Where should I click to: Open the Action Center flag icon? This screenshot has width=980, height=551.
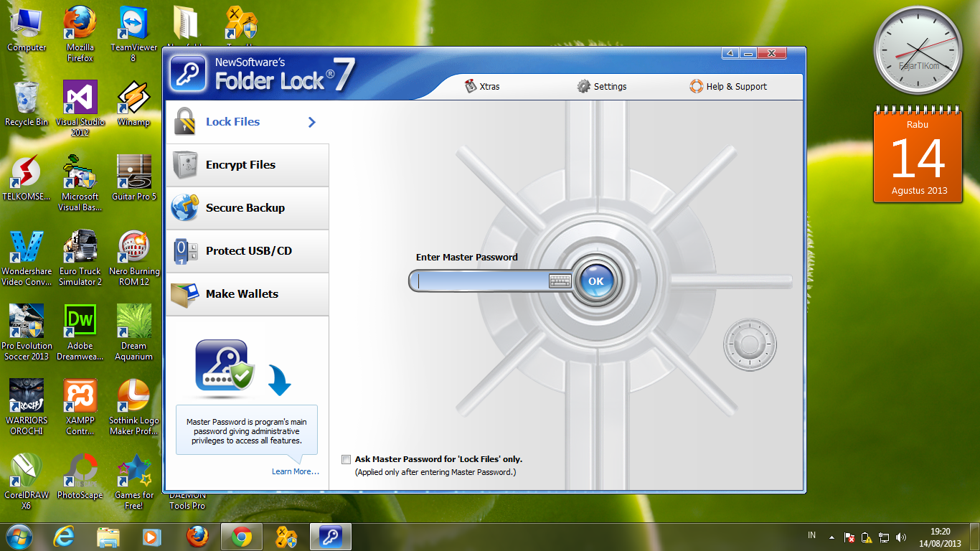[x=849, y=537]
